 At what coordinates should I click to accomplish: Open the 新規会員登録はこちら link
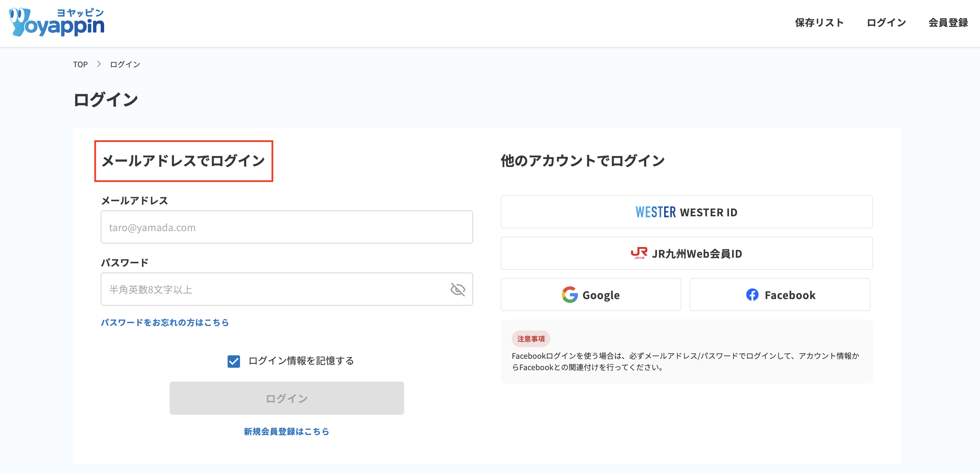287,431
